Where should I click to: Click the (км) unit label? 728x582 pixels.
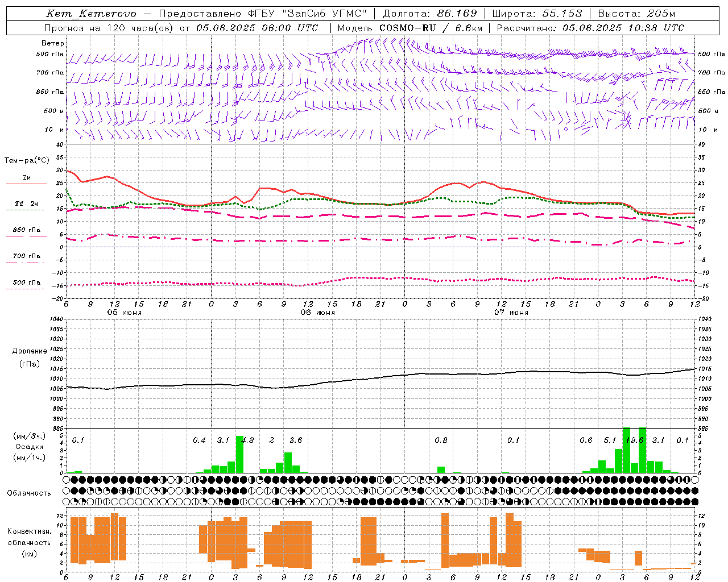30,554
